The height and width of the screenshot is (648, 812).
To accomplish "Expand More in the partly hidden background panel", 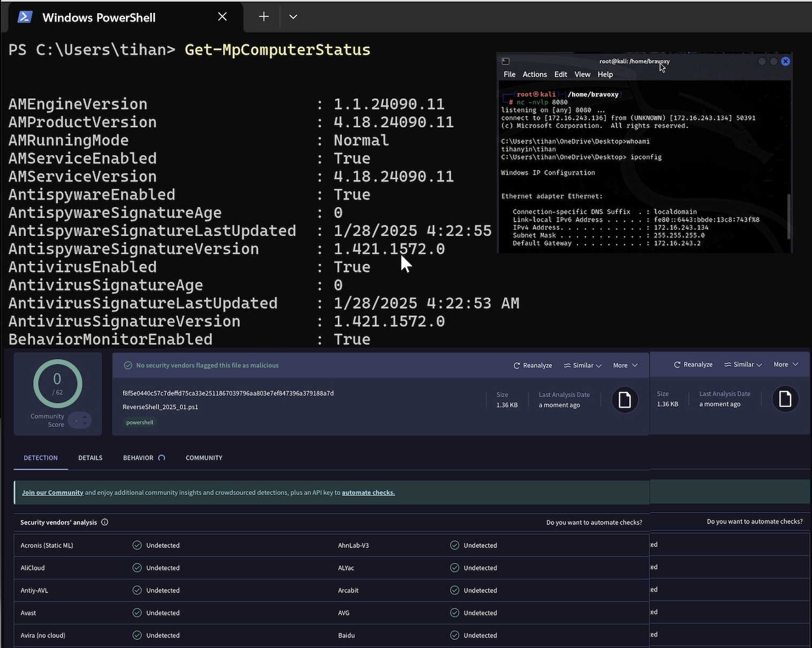I will click(x=786, y=364).
